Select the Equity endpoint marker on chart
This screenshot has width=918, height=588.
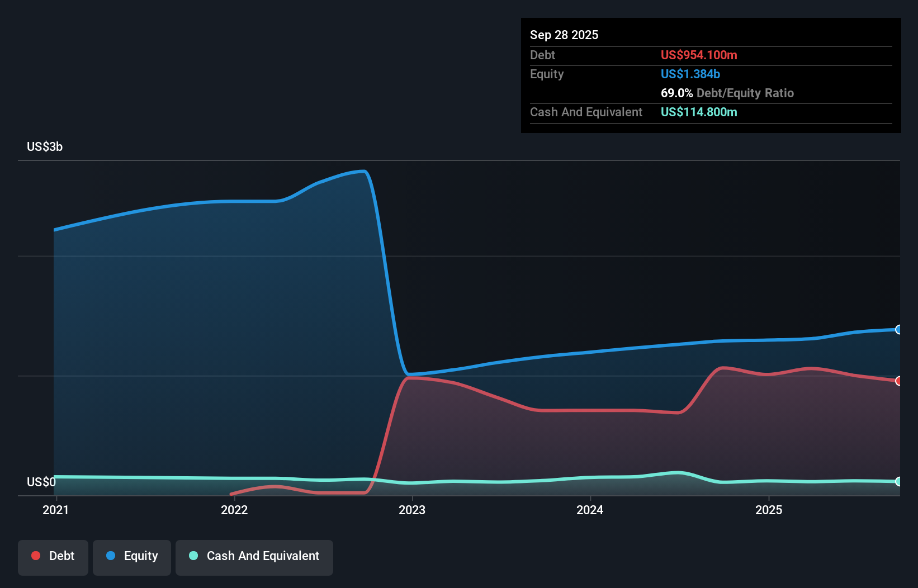tap(898, 329)
